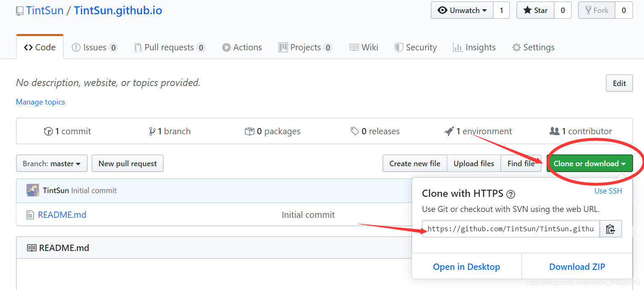Open the TintSun author name in commit row
Viewport: 644px width, 290px height.
tap(56, 191)
